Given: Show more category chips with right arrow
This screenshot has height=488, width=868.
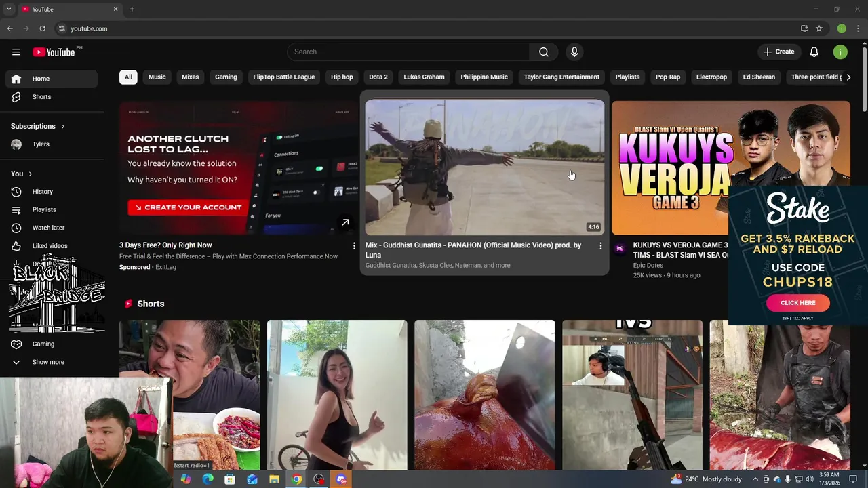Looking at the screenshot, I should (848, 77).
